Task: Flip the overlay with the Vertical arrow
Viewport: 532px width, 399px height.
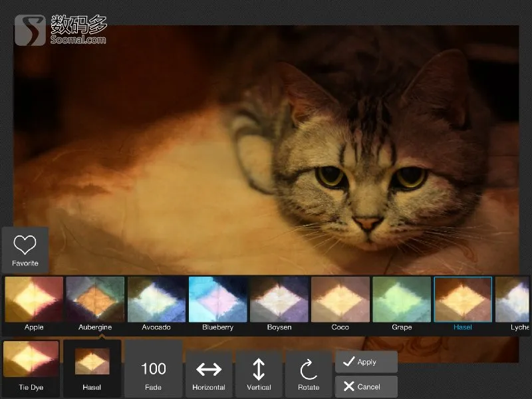Action: click(259, 374)
